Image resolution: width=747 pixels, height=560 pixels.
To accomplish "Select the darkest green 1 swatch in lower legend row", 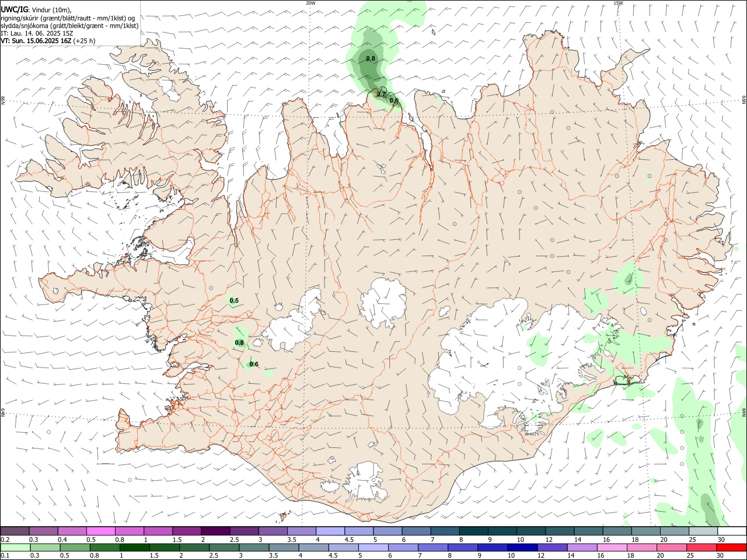I will pyautogui.click(x=134, y=548).
